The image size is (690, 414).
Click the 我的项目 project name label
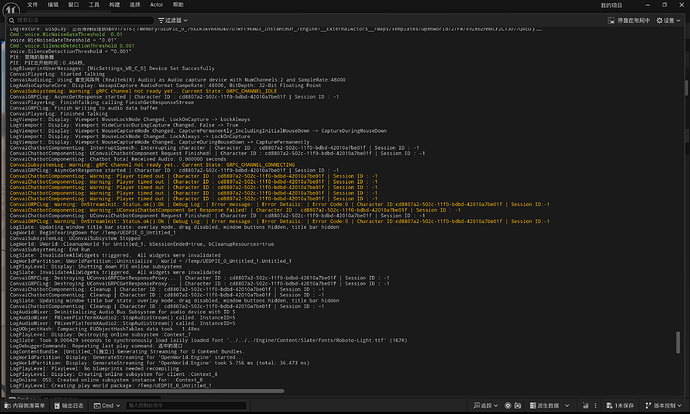tap(612, 5)
